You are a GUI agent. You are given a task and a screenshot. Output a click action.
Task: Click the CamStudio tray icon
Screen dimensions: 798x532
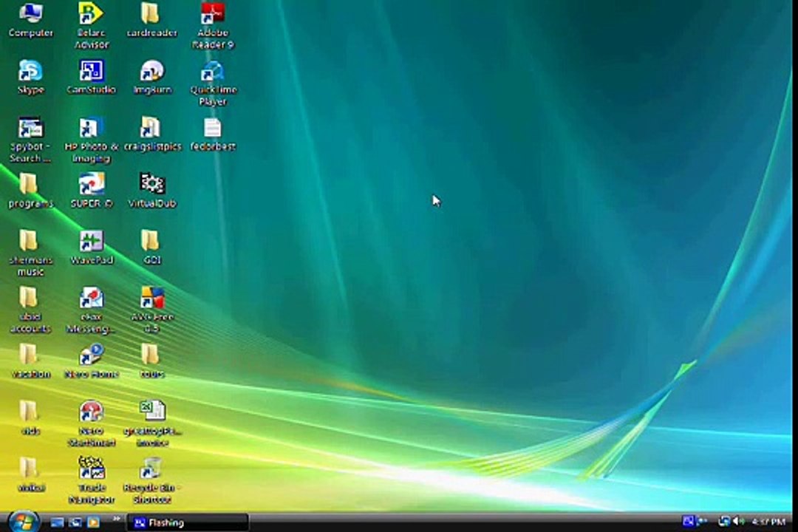(x=688, y=522)
